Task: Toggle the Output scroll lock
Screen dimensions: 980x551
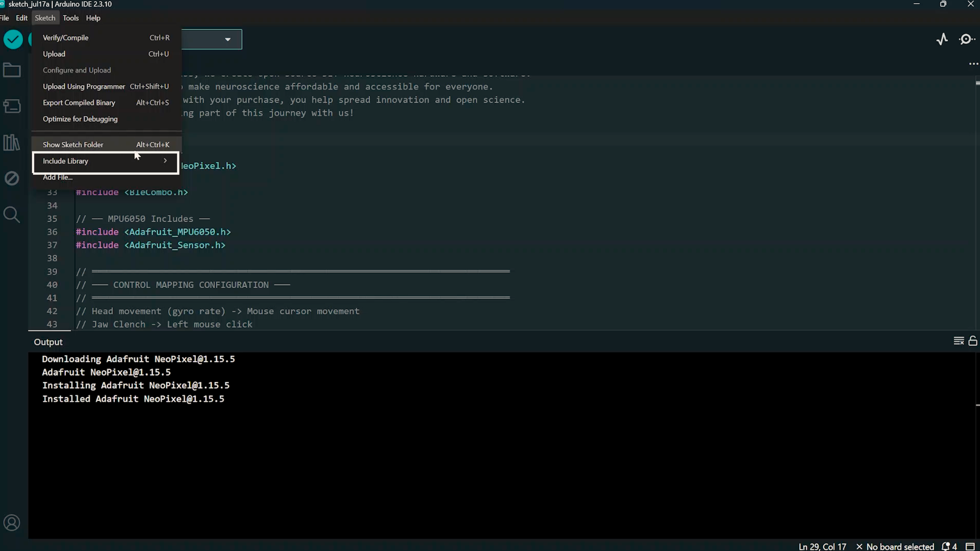Action: (973, 341)
